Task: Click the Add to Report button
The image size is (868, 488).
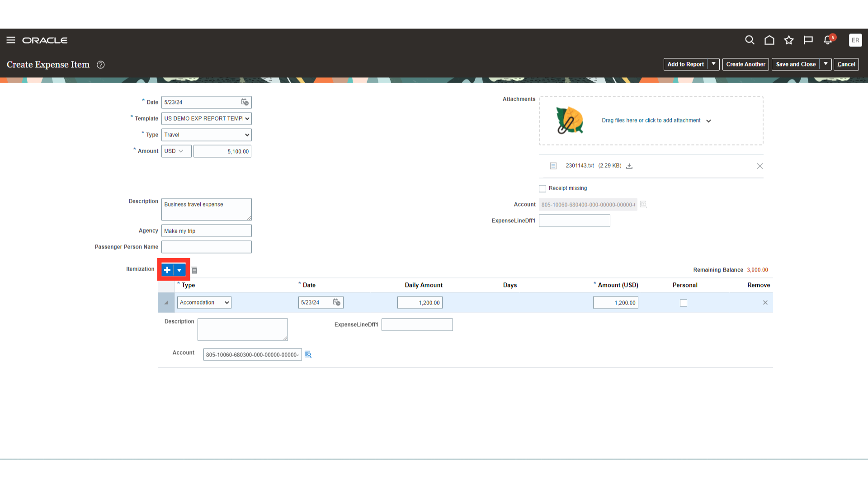Action: 685,64
